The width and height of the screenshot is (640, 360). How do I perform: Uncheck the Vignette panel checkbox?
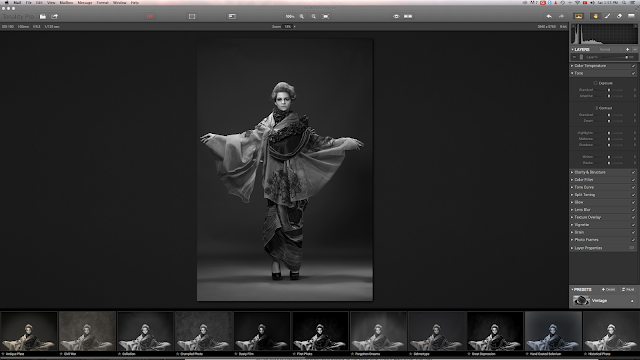[633, 225]
